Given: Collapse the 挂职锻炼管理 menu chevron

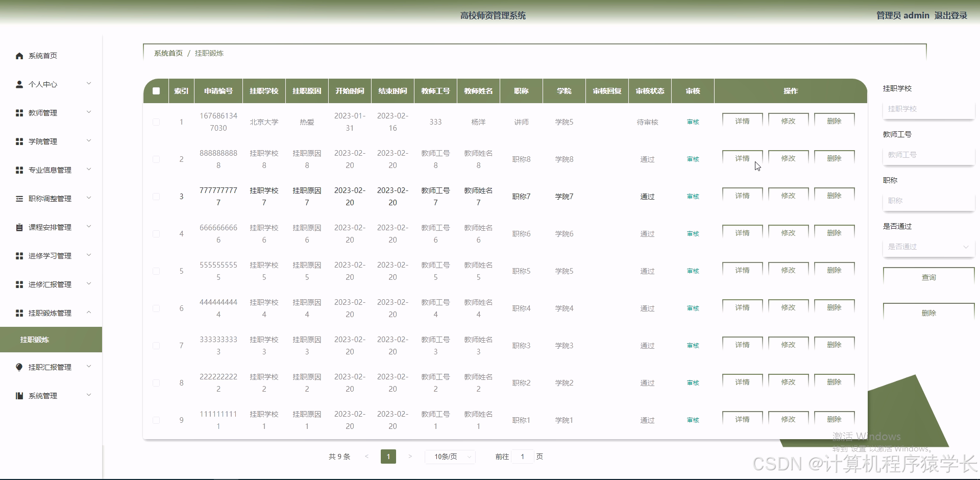Looking at the screenshot, I should (x=89, y=313).
